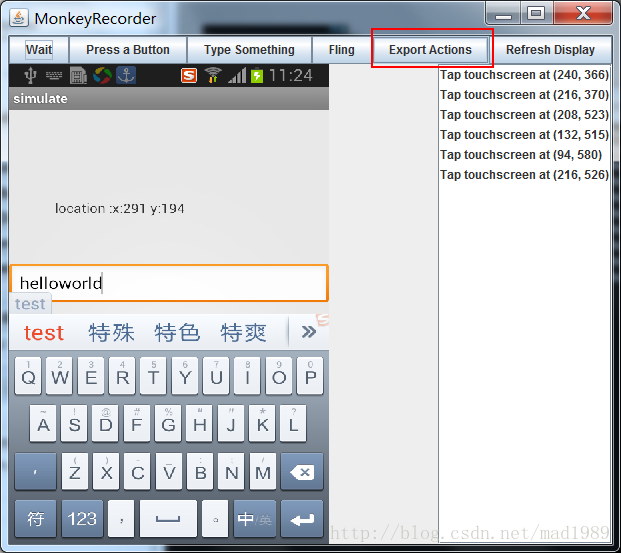Tap the L key
Screen dimensions: 621x553
pyautogui.click(x=293, y=423)
